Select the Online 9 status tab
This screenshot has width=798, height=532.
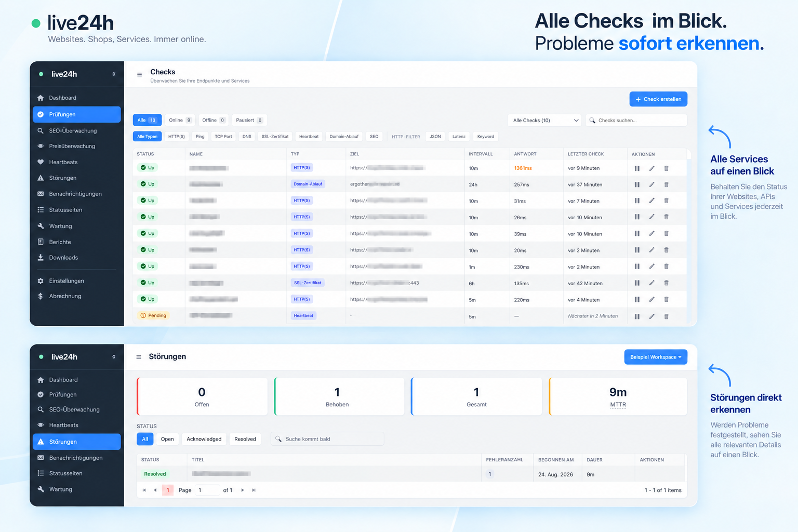[180, 120]
